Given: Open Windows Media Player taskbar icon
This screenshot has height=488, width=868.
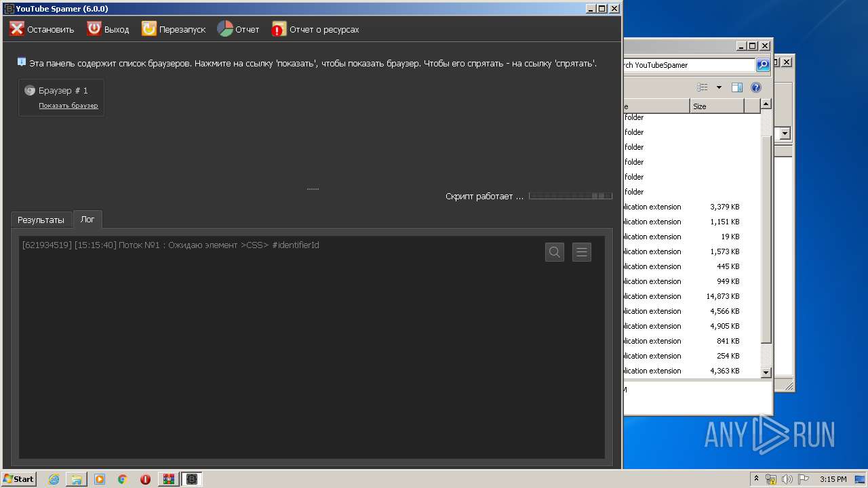Looking at the screenshot, I should coord(100,479).
